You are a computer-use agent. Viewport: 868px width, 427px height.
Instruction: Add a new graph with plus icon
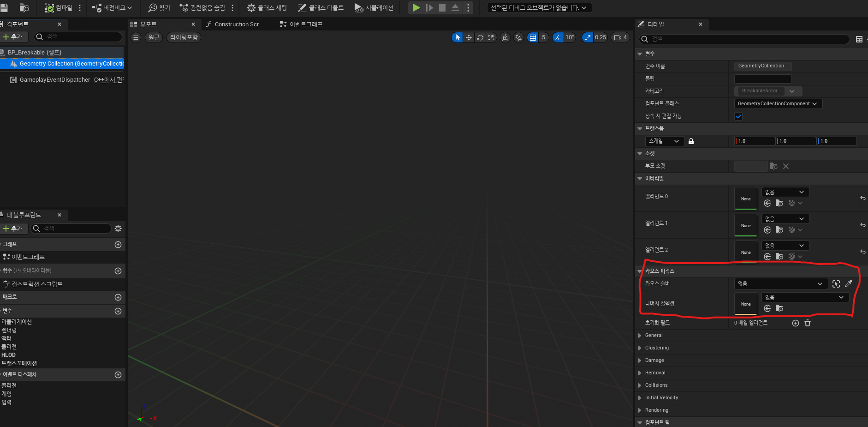(118, 245)
